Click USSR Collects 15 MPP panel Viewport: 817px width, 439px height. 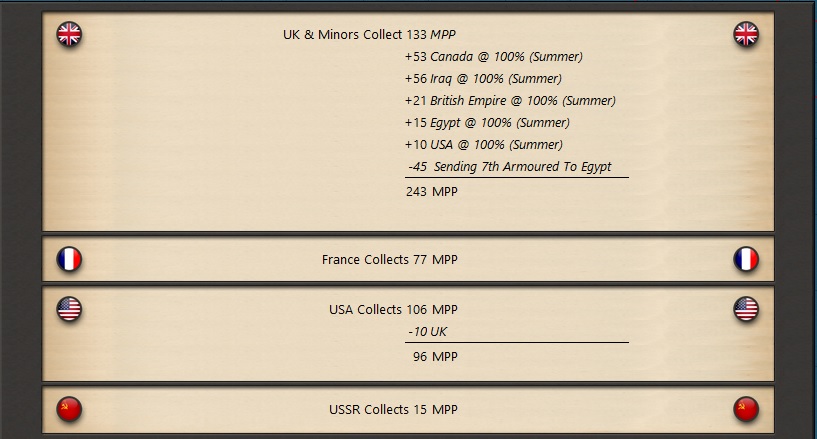pyautogui.click(x=408, y=409)
